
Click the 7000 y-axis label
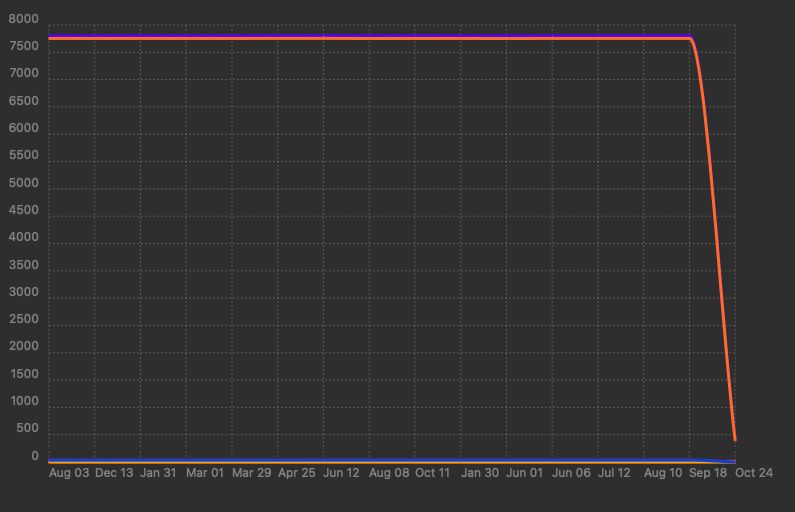(23, 73)
